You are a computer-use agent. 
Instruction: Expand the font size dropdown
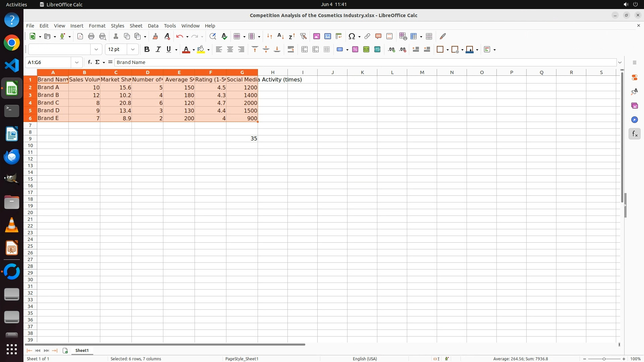[x=133, y=49]
